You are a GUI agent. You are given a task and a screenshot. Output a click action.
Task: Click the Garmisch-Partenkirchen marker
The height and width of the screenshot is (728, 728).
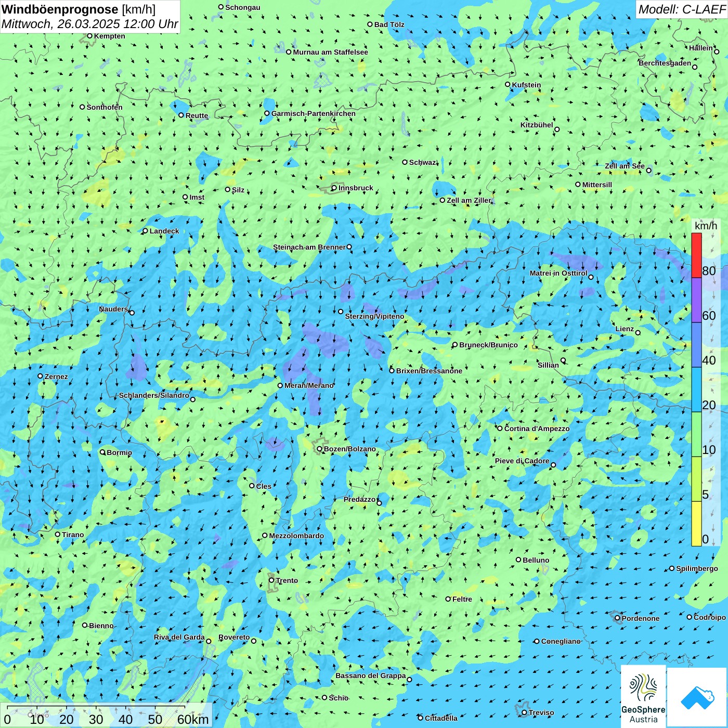267,113
